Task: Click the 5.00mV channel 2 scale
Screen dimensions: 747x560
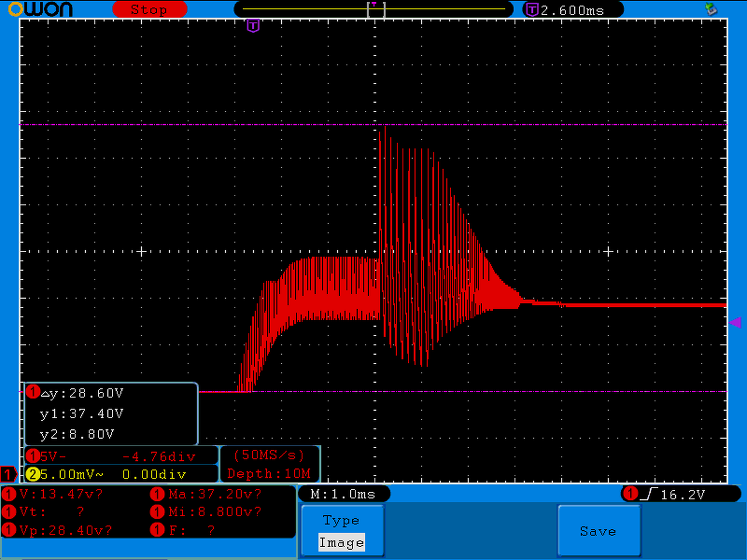Action: pos(71,474)
